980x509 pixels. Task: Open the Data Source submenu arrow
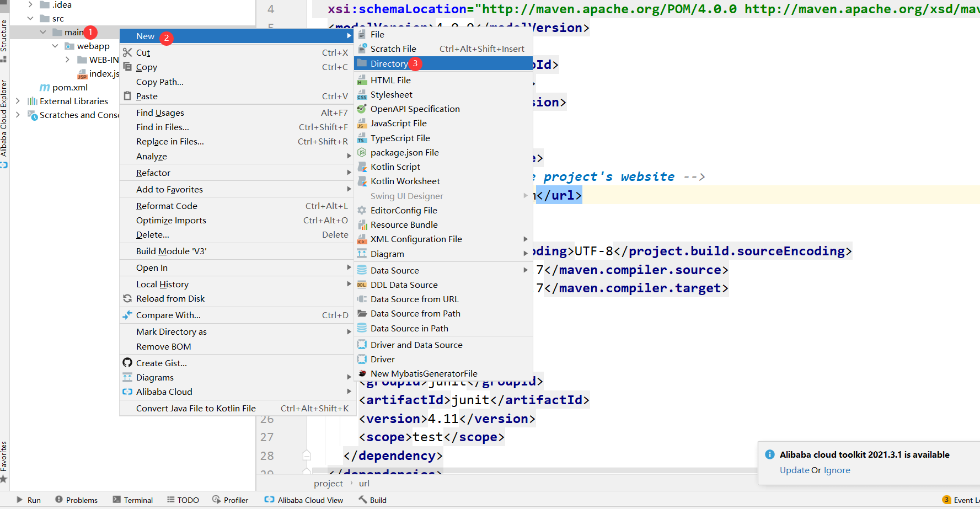coord(526,270)
